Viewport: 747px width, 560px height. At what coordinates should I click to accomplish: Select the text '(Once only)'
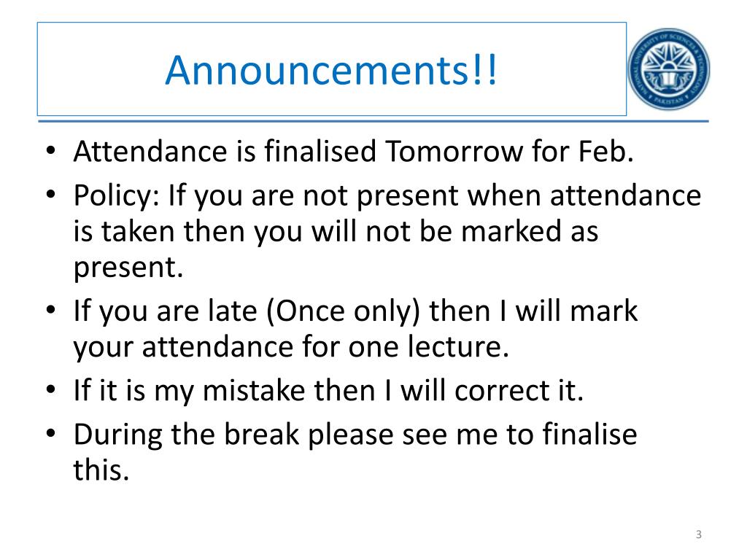click(343, 311)
